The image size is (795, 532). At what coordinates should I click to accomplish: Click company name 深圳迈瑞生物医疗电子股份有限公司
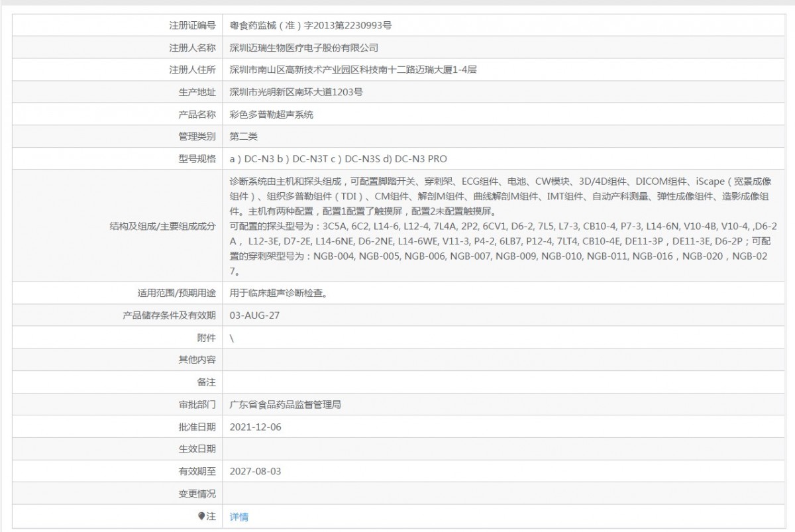click(x=304, y=48)
